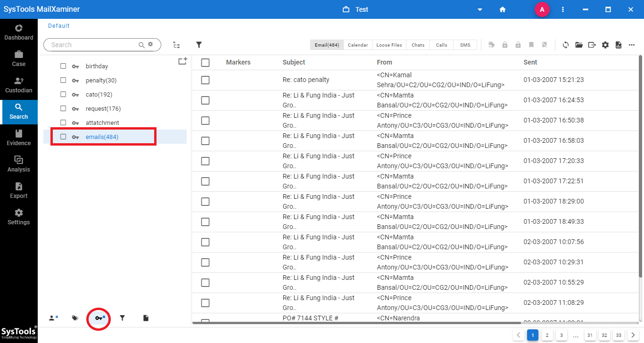The width and height of the screenshot is (644, 343).
Task: Click the user avatar 'A'
Action: [x=542, y=9]
